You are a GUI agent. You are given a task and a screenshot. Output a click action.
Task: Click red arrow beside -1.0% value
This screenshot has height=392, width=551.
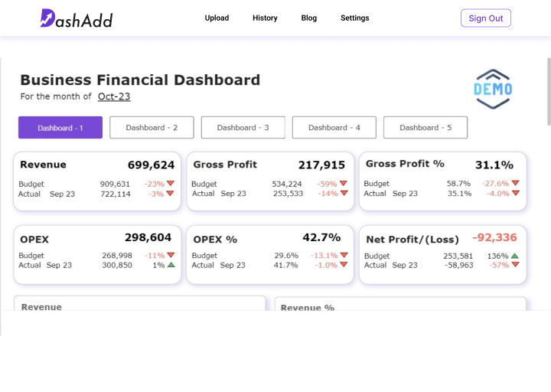[344, 265]
